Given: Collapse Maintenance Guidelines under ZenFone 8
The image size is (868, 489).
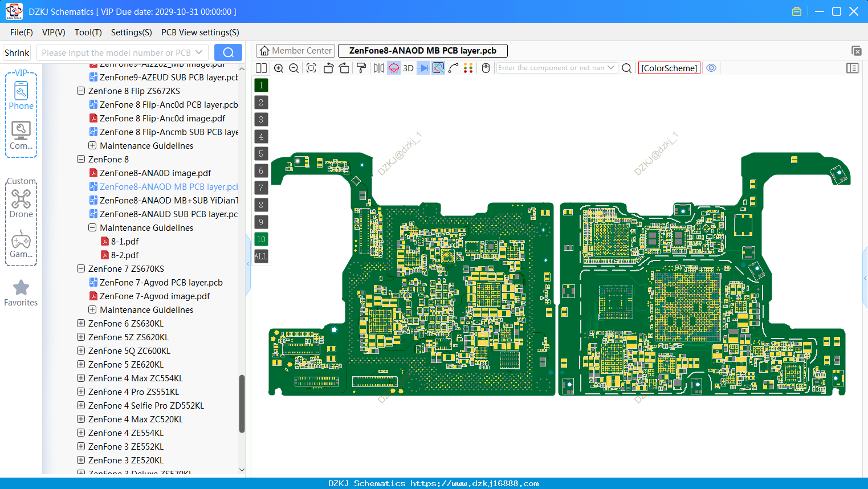Looking at the screenshot, I should point(92,227).
